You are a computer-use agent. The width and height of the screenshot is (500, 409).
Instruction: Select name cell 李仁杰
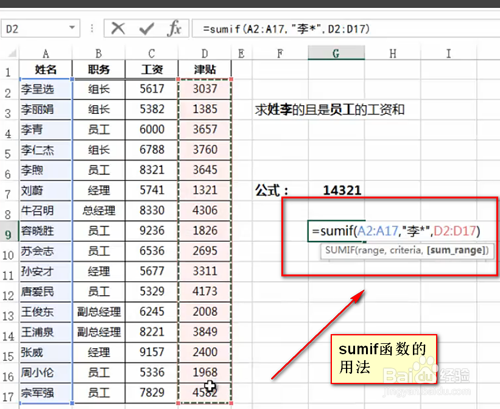coord(46,150)
